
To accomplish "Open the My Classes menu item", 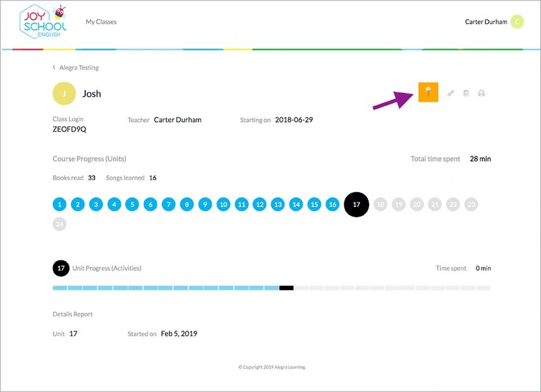I will 101,22.
